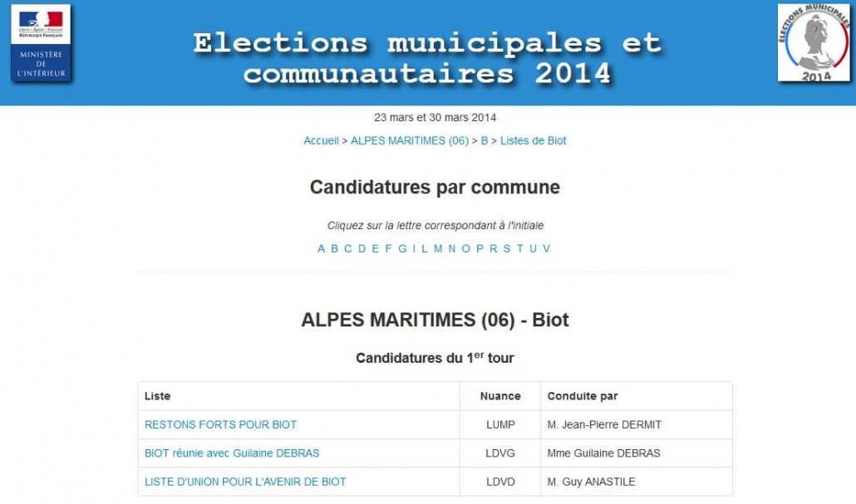856x504 pixels.
Task: Select letter P in commune index
Action: 480,249
